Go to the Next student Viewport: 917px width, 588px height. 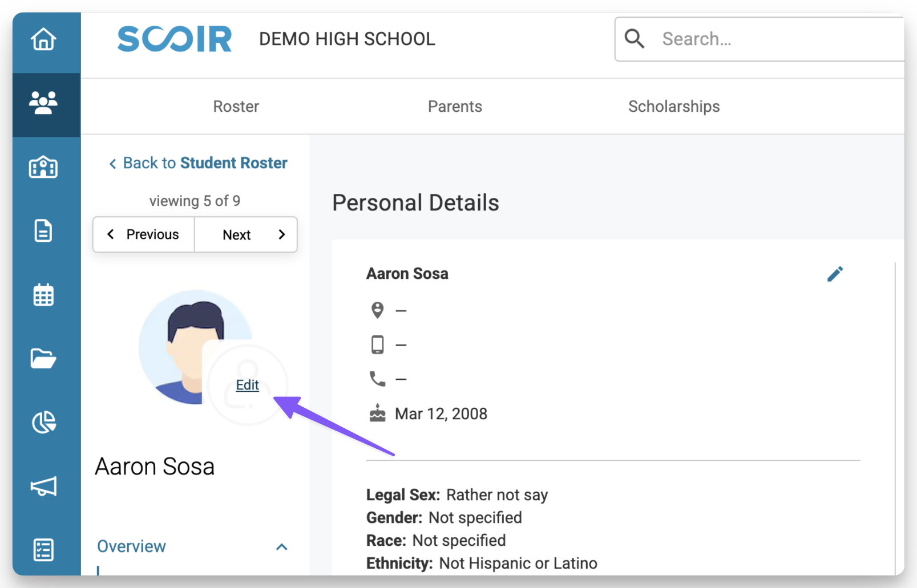tap(246, 234)
